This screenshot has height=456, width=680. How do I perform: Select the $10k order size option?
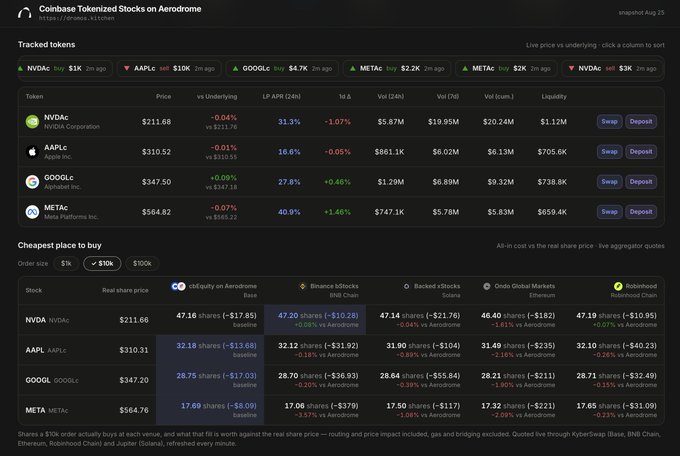pos(102,263)
